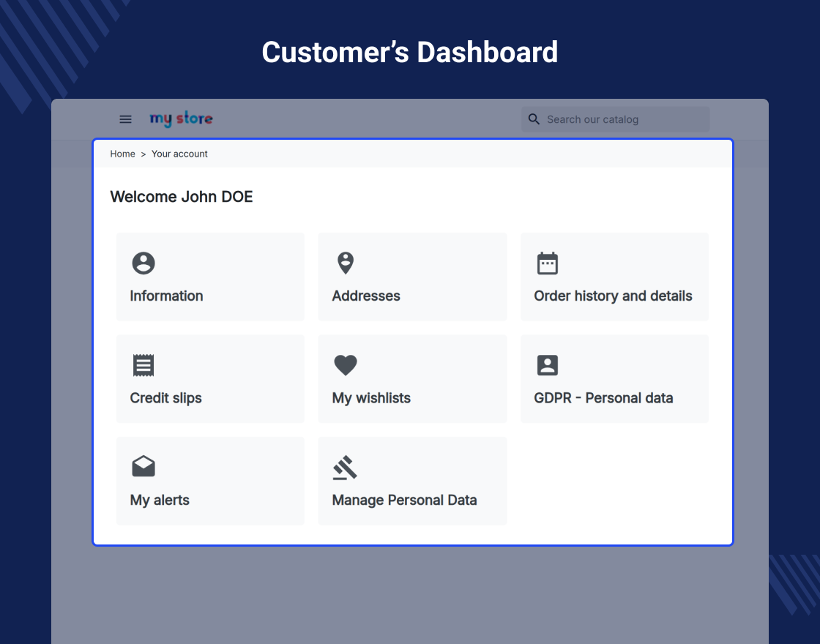Open the My alerts label
The height and width of the screenshot is (644, 820).
click(x=160, y=501)
